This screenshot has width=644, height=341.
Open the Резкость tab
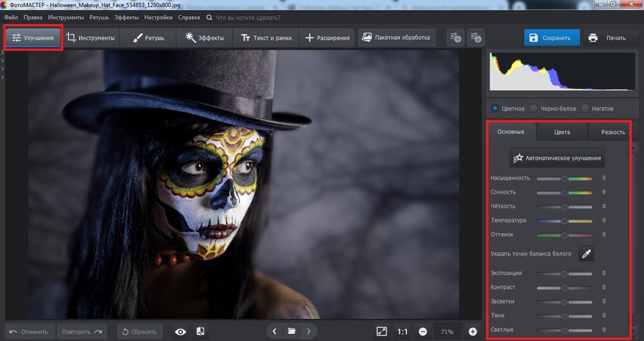point(612,132)
